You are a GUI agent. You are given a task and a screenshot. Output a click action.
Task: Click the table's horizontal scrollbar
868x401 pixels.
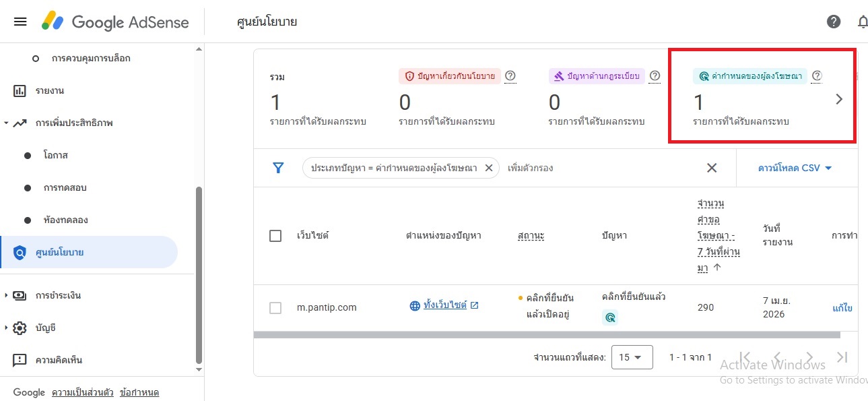click(x=547, y=334)
